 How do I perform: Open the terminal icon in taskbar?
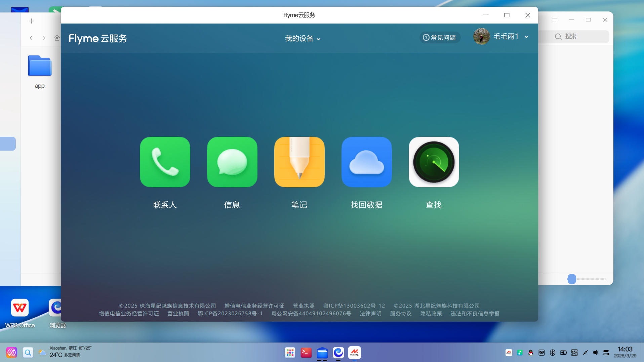(306, 353)
